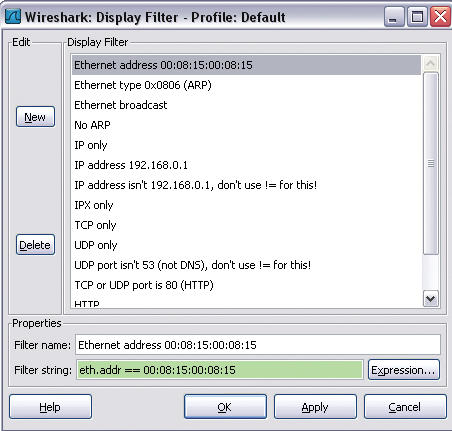Select 'Ethernet type 0x0806 (ARP)' filter
This screenshot has width=452, height=431.
point(247,85)
